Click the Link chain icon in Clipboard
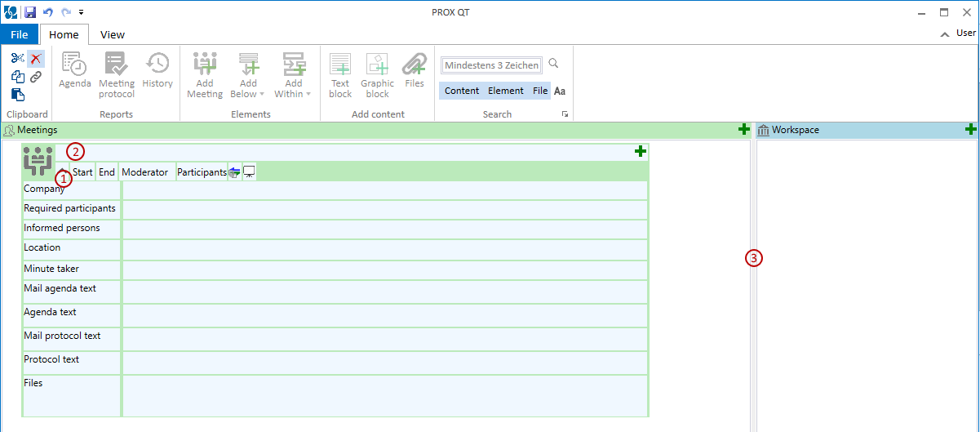The width and height of the screenshot is (980, 432). pyautogui.click(x=36, y=77)
